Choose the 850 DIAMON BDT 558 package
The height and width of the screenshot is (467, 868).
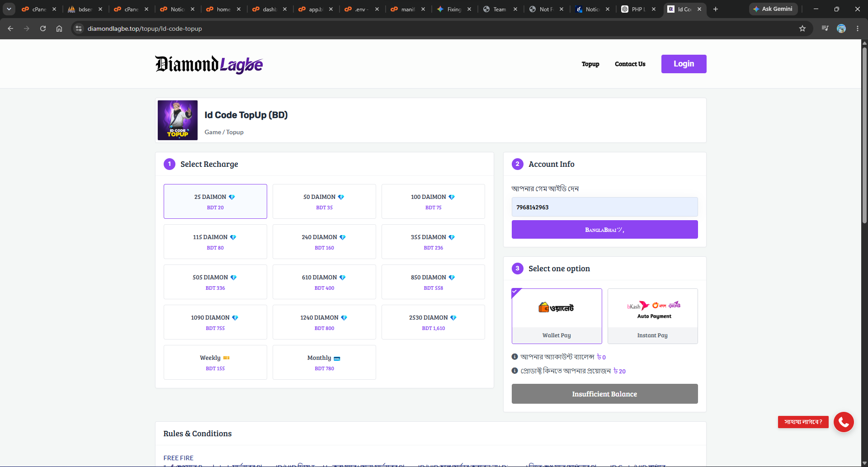tap(433, 282)
